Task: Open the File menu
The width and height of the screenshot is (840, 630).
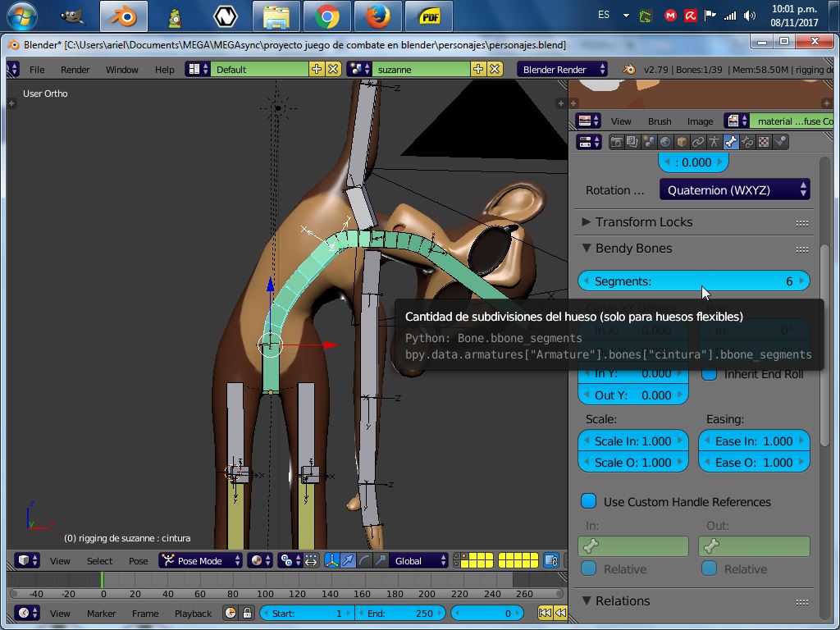Action: click(x=37, y=70)
